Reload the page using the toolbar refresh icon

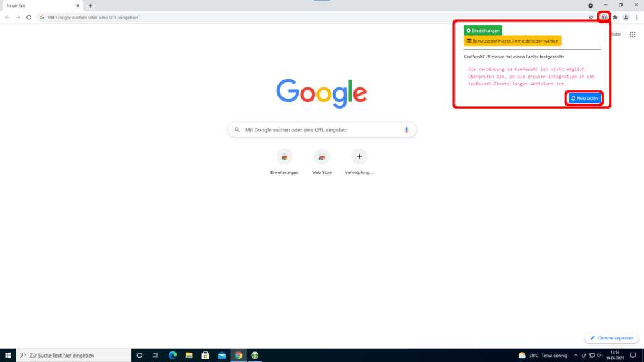pyautogui.click(x=29, y=18)
